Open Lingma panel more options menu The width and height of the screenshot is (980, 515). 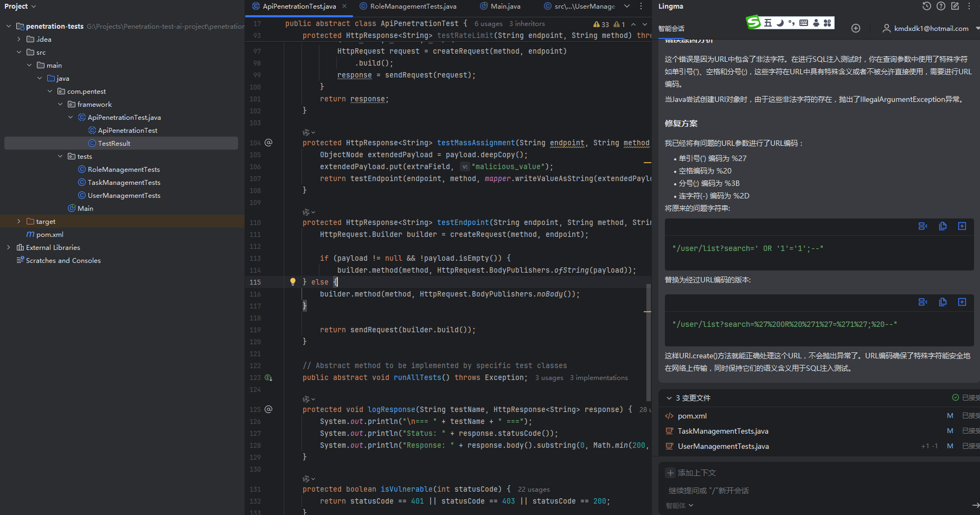(x=969, y=7)
